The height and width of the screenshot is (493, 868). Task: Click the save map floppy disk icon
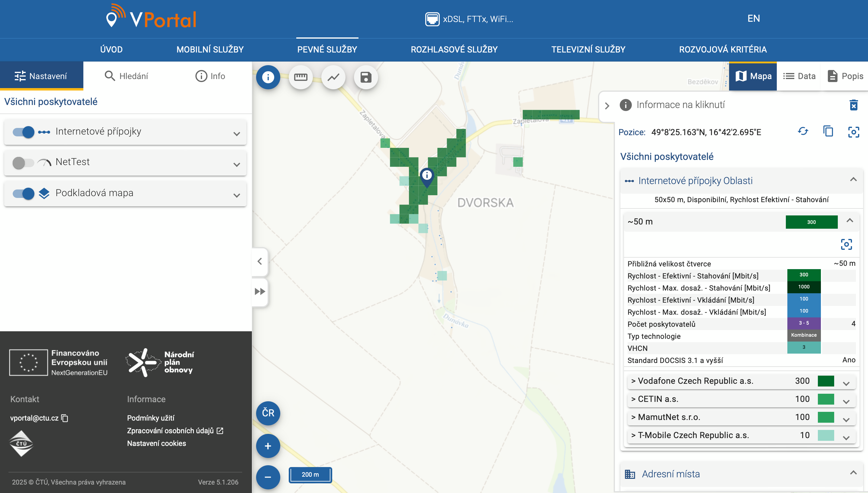[x=365, y=77]
